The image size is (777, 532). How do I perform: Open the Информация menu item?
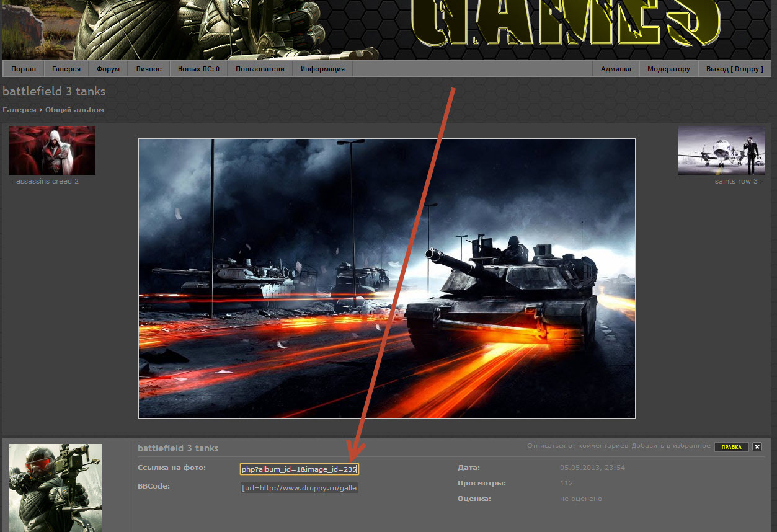pos(322,69)
